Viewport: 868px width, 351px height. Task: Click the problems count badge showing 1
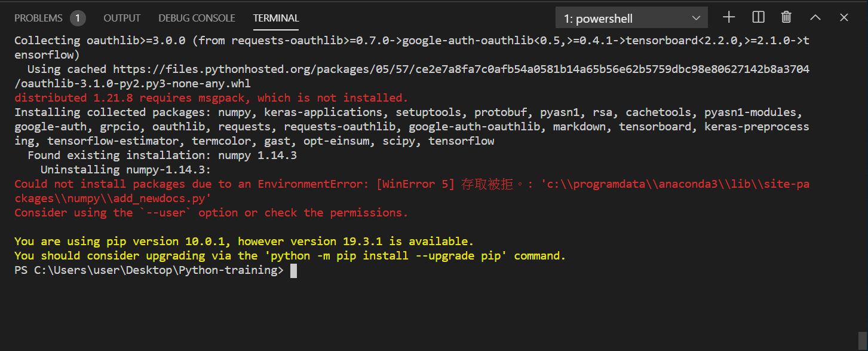pos(78,18)
